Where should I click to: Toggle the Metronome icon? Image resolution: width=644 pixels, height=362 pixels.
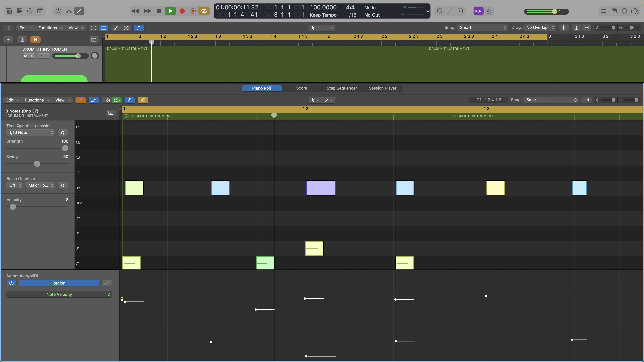489,11
